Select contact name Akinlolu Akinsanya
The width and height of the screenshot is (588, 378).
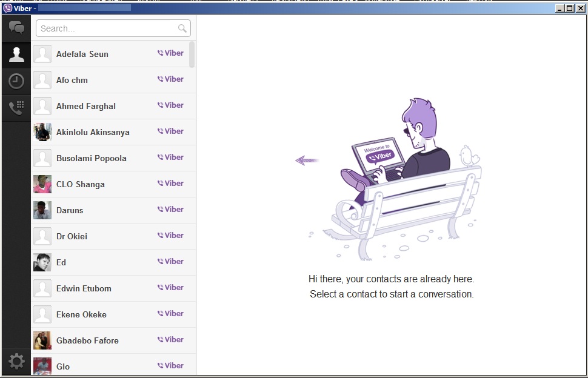click(93, 132)
